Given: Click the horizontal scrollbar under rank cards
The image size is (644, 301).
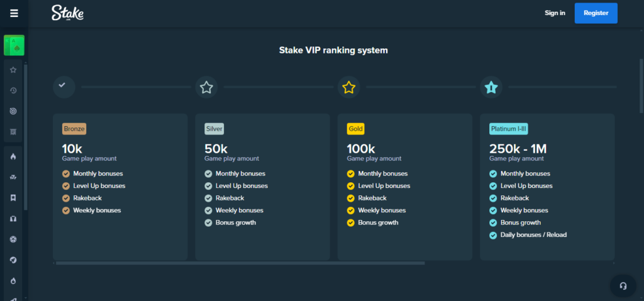Looking at the screenshot, I should click(x=240, y=263).
